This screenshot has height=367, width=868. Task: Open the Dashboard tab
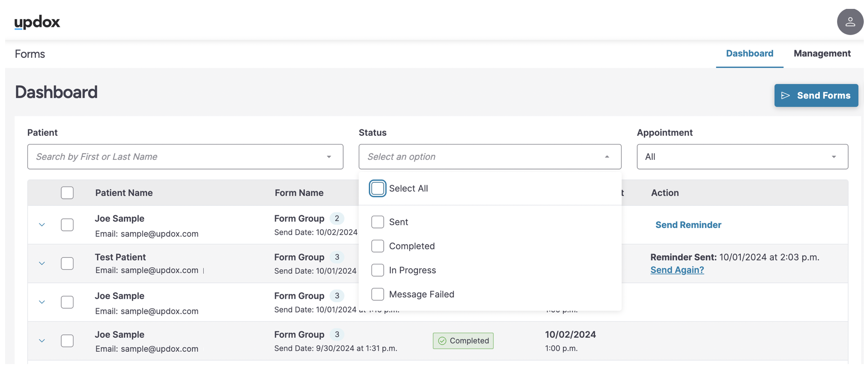749,53
